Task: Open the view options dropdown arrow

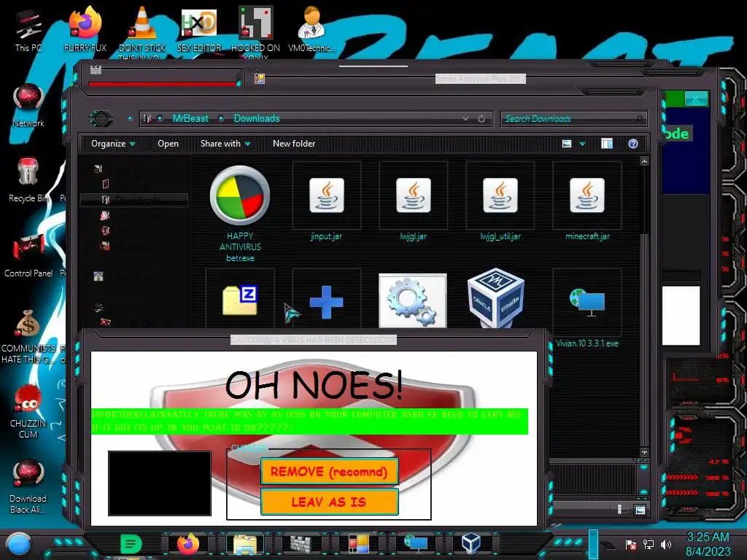Action: pyautogui.click(x=582, y=144)
